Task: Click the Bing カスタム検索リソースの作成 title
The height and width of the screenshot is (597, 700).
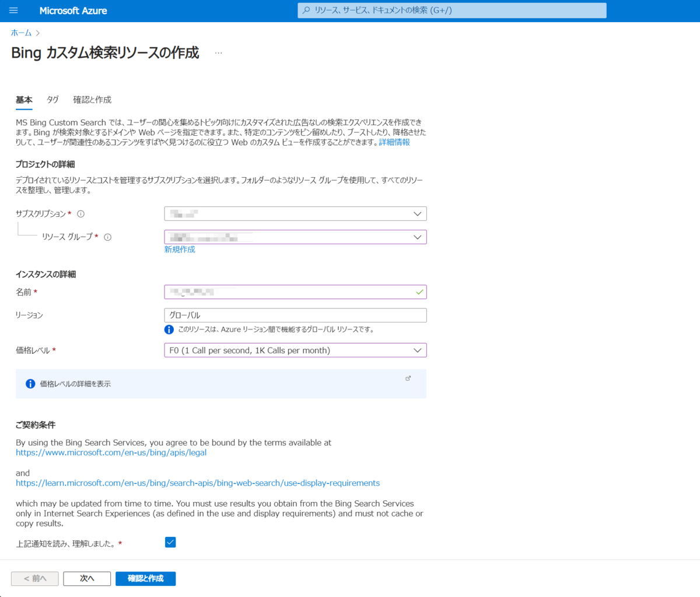Action: [105, 52]
